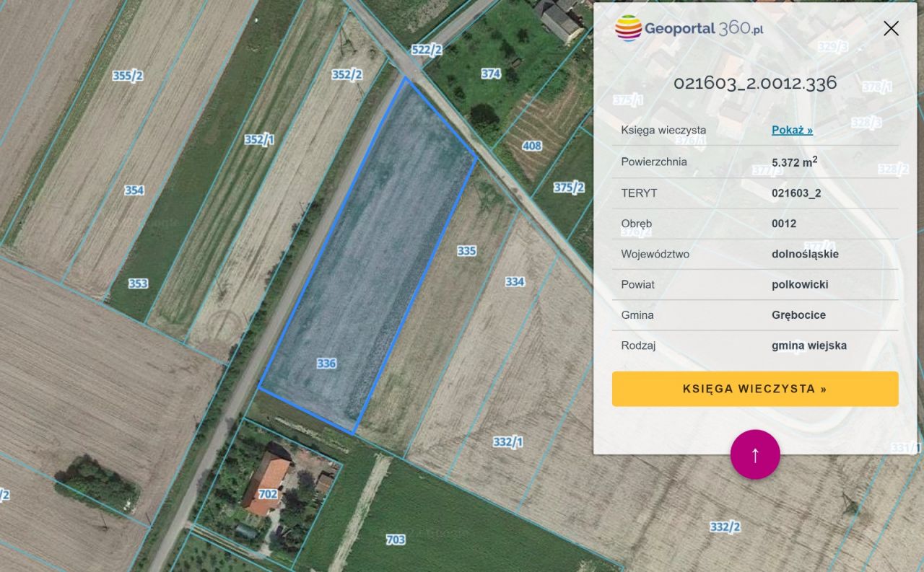Click parcel label 703
The height and width of the screenshot is (572, 924).
point(396,540)
